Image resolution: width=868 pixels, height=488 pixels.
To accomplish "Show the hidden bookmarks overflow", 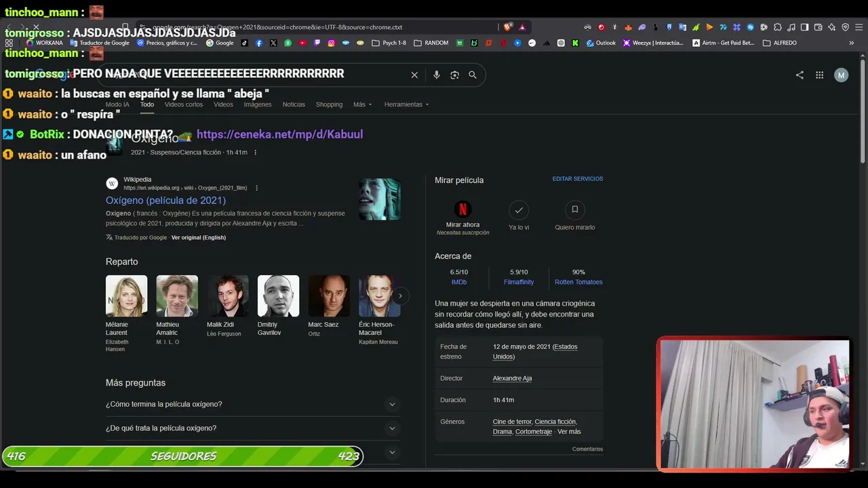I will pyautogui.click(x=851, y=43).
